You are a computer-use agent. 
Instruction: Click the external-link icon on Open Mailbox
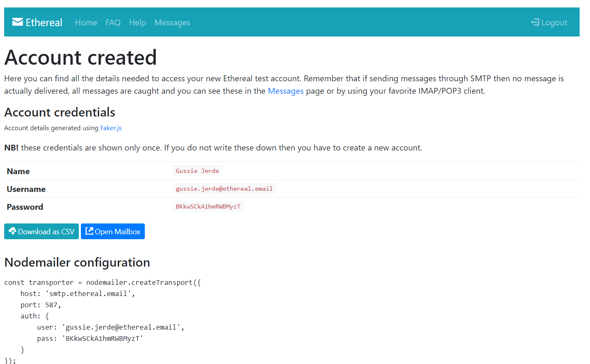coord(88,231)
